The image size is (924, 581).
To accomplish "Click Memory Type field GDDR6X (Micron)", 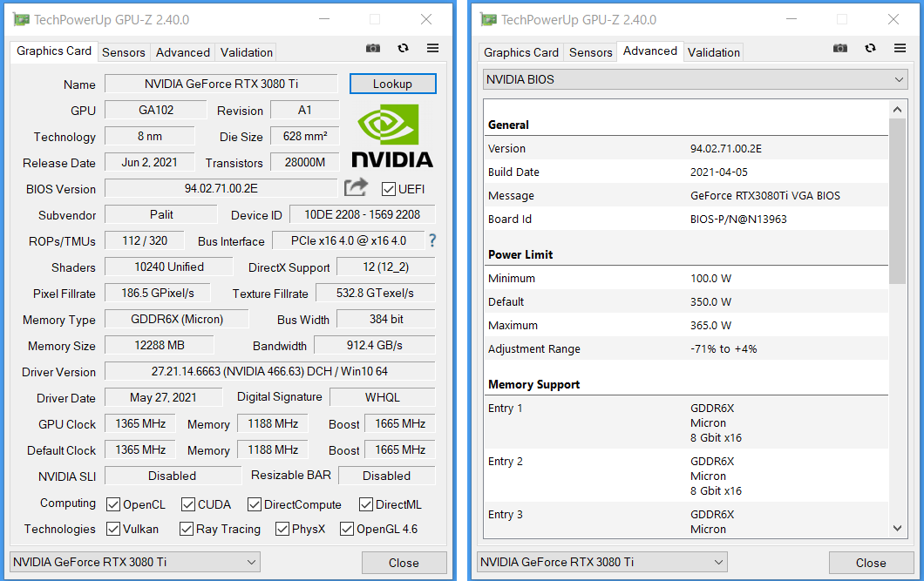I will point(177,319).
